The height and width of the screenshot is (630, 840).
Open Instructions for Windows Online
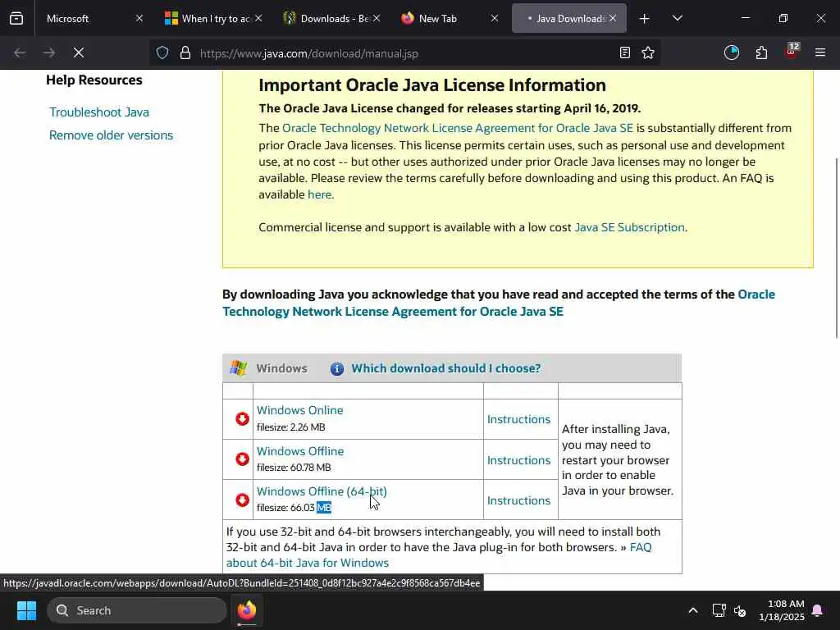point(518,419)
